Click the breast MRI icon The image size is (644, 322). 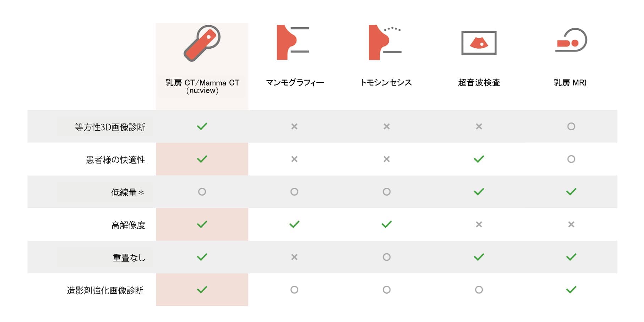coord(571,40)
